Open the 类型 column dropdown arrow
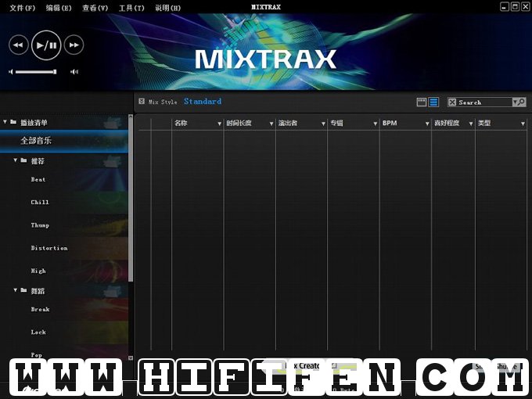Image resolution: width=532 pixels, height=399 pixels. tap(523, 124)
